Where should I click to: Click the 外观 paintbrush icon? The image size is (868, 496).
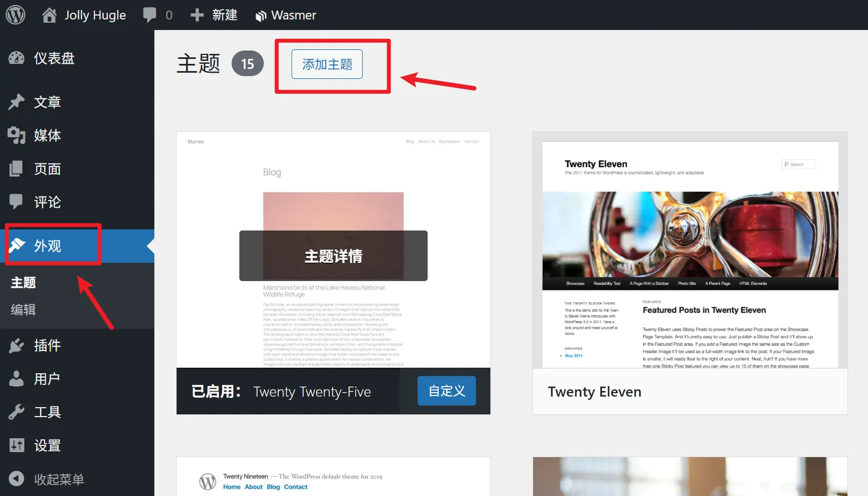tap(17, 245)
